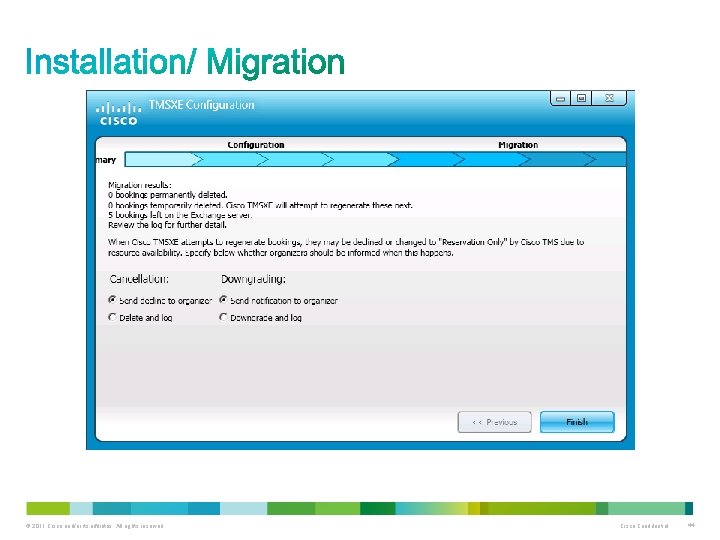720x540 pixels.
Task: Close the TMSXE Configuration window
Action: point(609,98)
